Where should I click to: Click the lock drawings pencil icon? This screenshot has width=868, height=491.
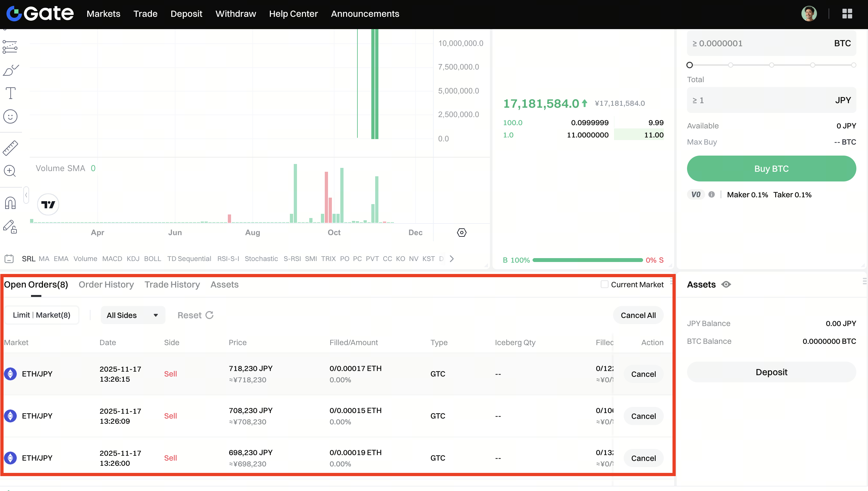coord(10,227)
